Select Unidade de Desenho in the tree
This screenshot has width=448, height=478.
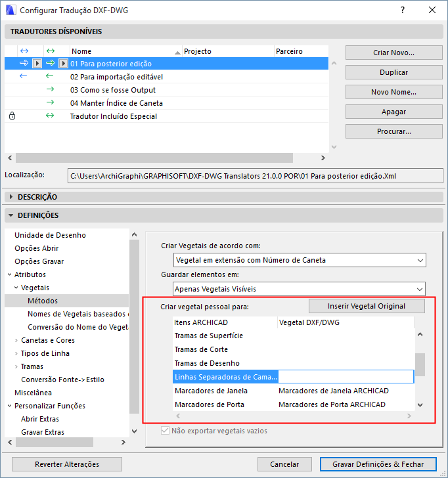point(50,235)
